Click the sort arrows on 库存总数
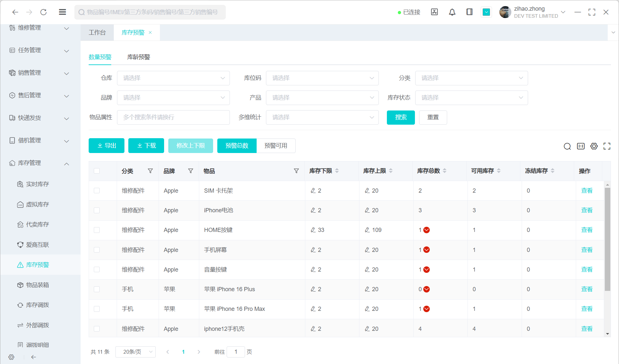This screenshot has height=364, width=619. 445,171
